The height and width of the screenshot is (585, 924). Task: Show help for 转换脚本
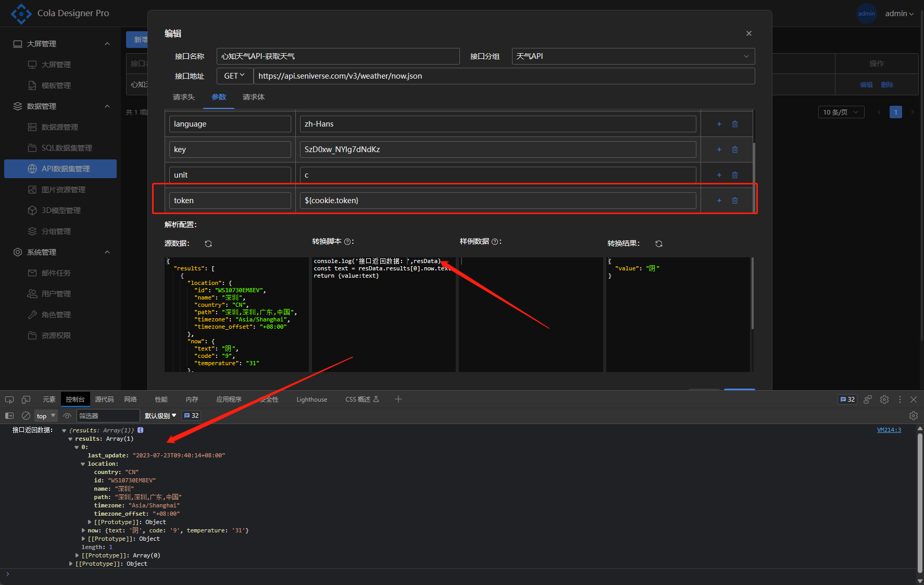pos(347,242)
